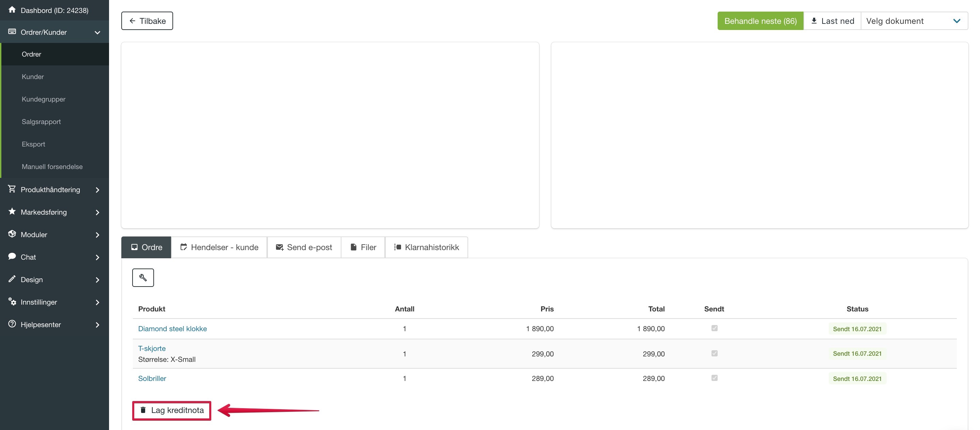Expand Moduler submenu arrow
This screenshot has width=980, height=430.
coord(97,235)
